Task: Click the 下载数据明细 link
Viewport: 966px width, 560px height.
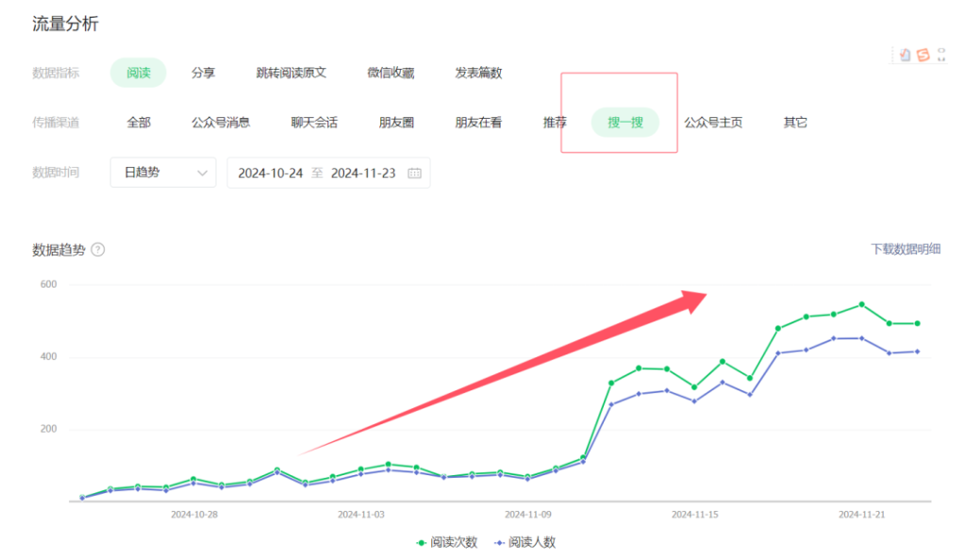Action: coord(905,249)
